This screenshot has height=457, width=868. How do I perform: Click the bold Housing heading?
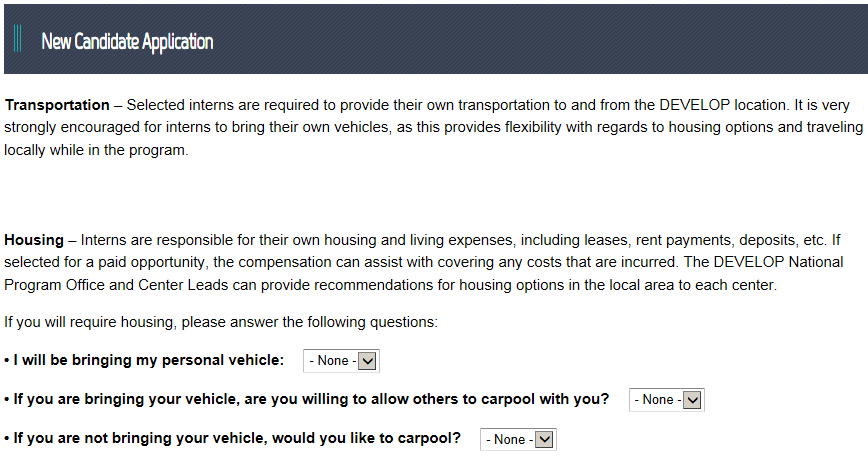click(x=34, y=241)
